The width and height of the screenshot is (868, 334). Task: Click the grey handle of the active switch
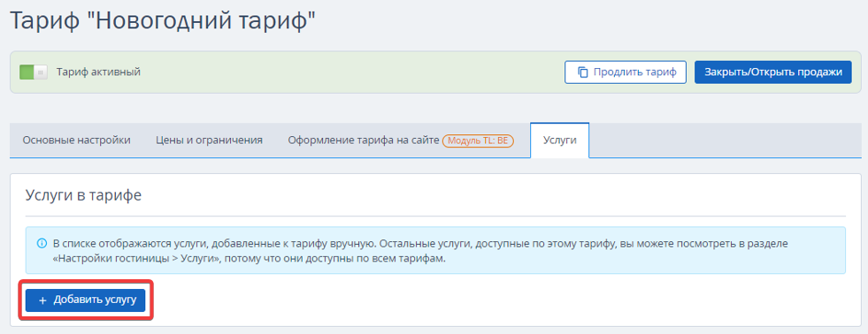coord(41,72)
